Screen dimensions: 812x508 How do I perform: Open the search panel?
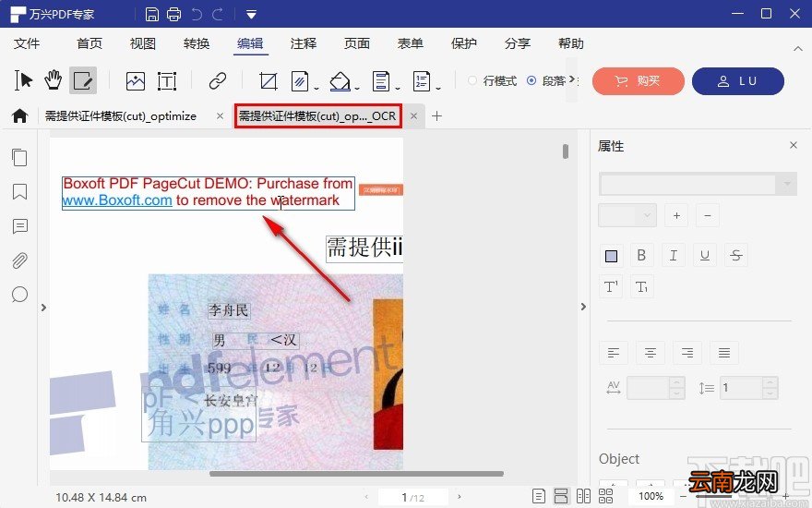19,295
